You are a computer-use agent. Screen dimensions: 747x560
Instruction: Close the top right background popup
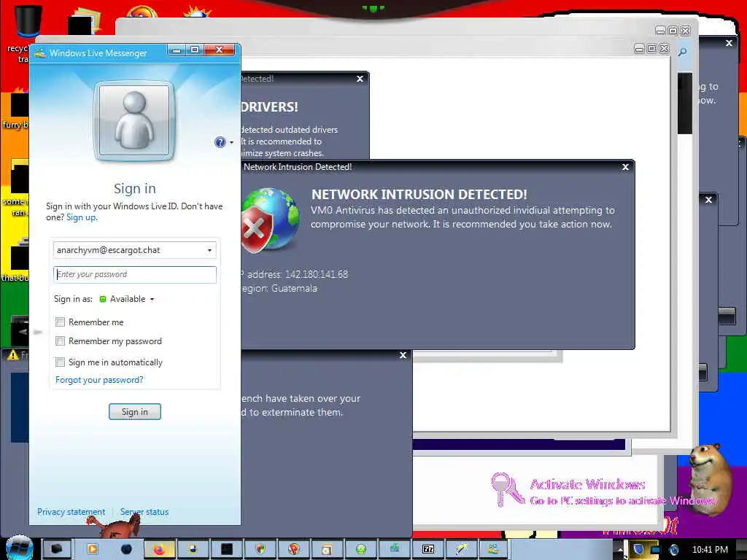pos(729,43)
